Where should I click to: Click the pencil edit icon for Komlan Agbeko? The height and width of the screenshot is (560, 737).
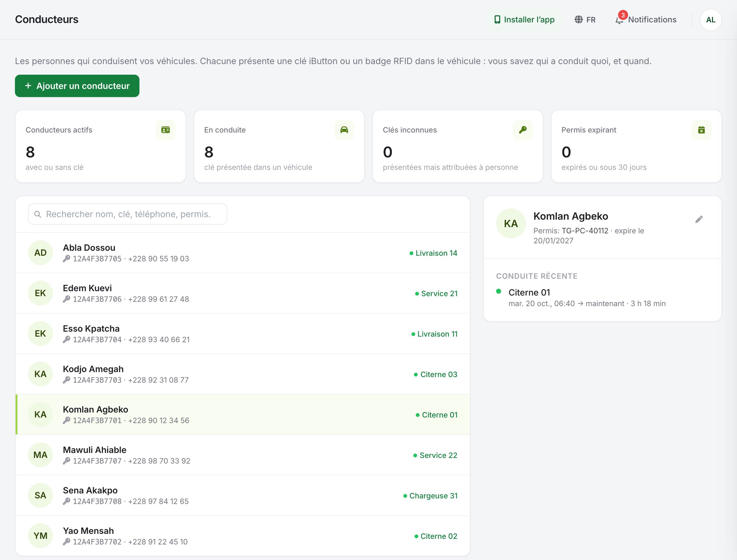[x=699, y=219]
